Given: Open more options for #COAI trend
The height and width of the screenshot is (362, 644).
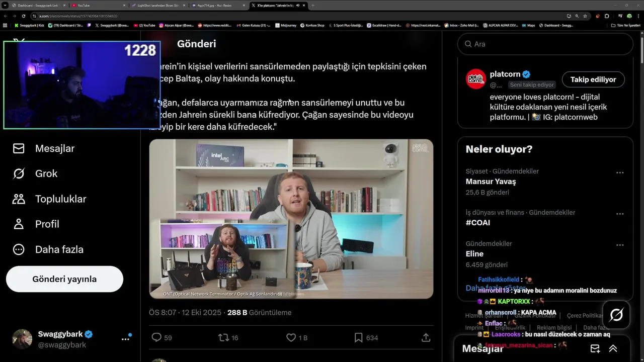Looking at the screenshot, I should 620,214.
